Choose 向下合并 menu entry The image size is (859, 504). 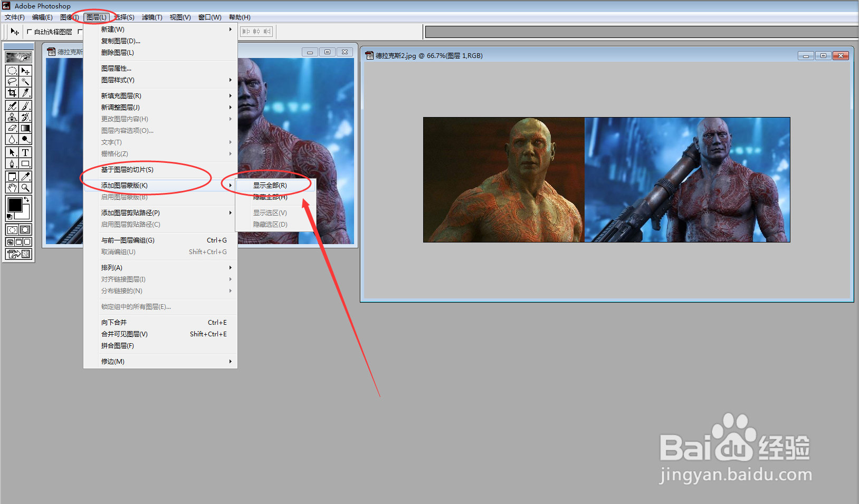click(160, 323)
